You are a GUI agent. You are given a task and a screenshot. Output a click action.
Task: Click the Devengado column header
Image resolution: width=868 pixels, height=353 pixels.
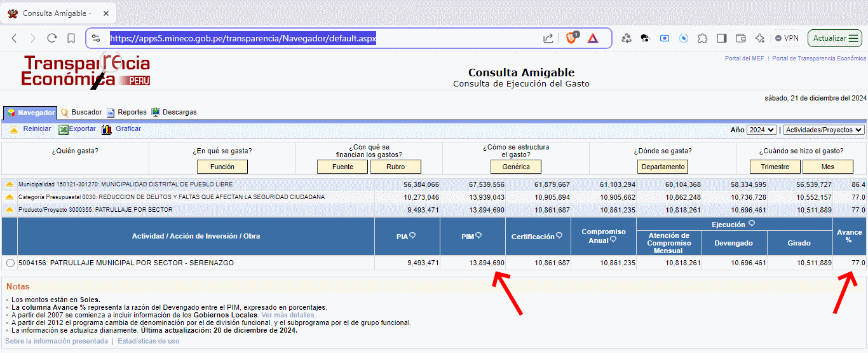[x=734, y=243]
